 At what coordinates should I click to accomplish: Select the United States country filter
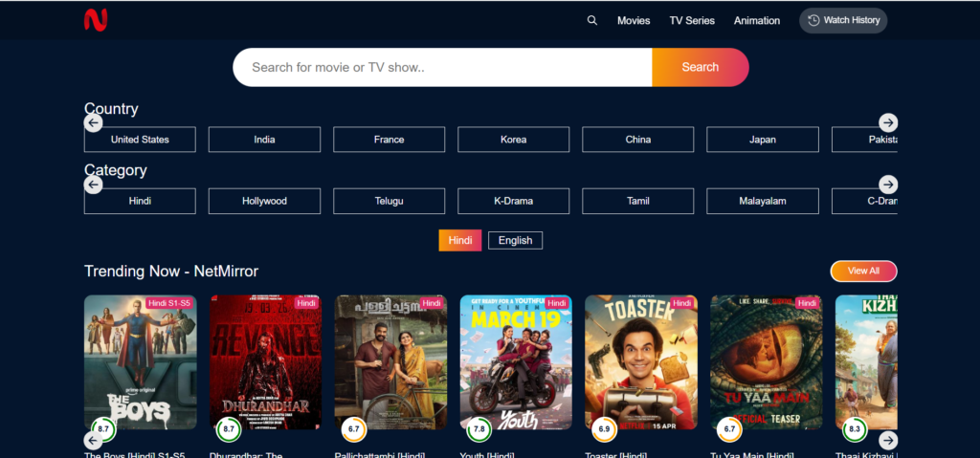pyautogui.click(x=140, y=140)
